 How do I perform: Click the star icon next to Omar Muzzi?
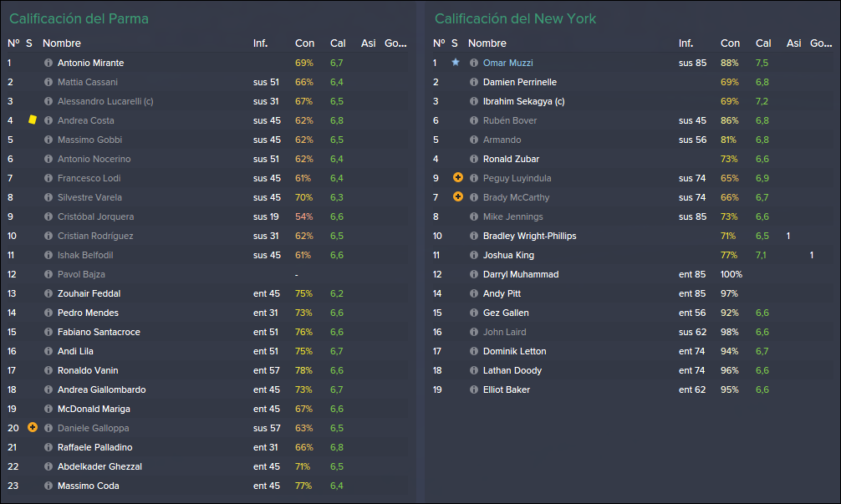456,62
